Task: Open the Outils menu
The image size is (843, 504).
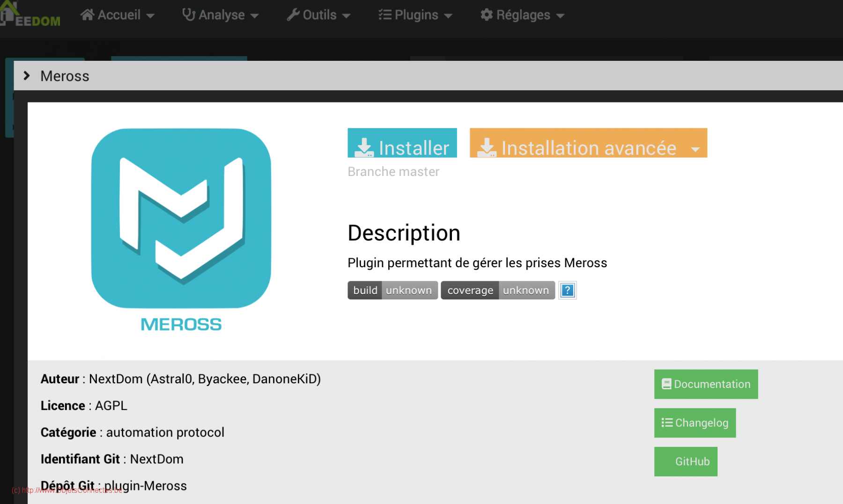Action: coord(319,15)
